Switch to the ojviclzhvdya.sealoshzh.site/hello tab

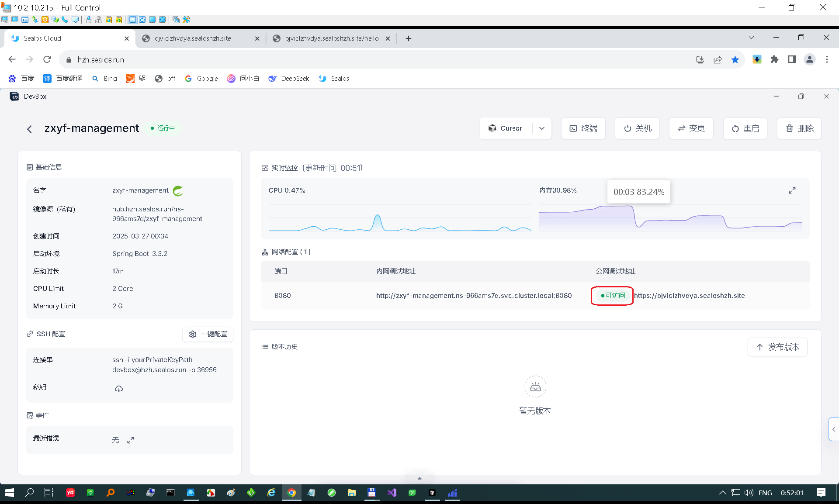(331, 38)
